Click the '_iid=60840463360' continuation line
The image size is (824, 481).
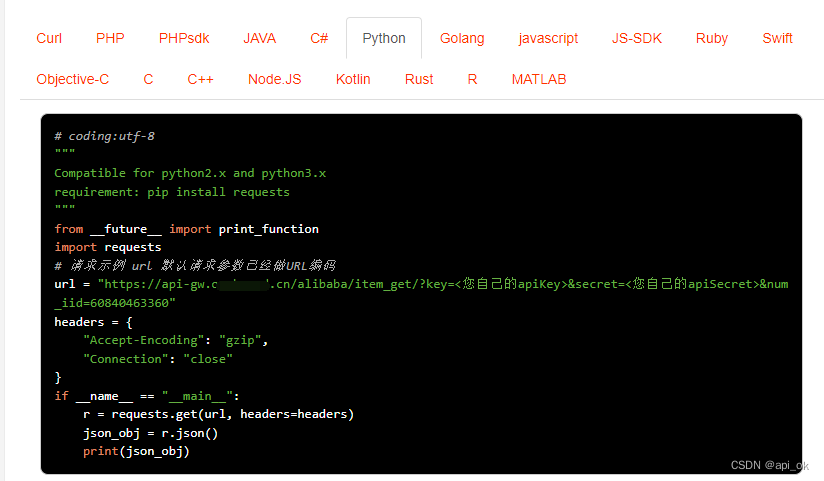pos(115,303)
